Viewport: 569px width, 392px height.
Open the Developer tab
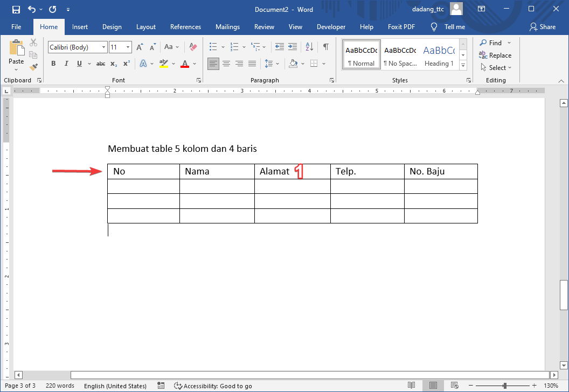point(331,26)
